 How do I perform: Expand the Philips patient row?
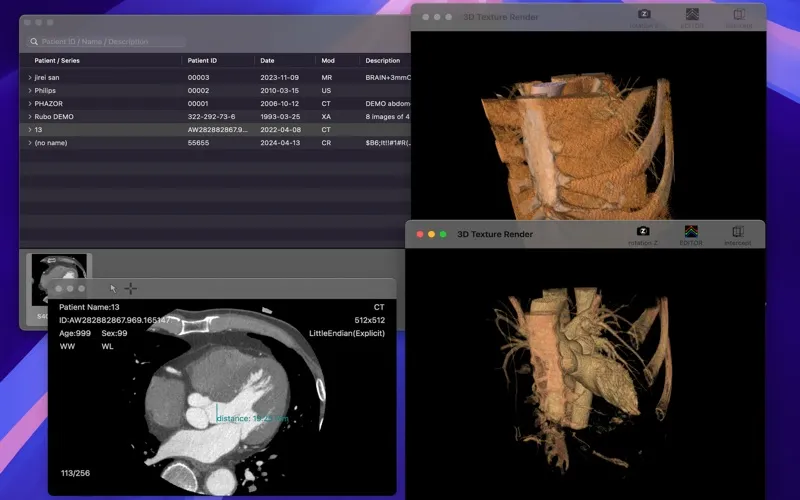(30, 90)
